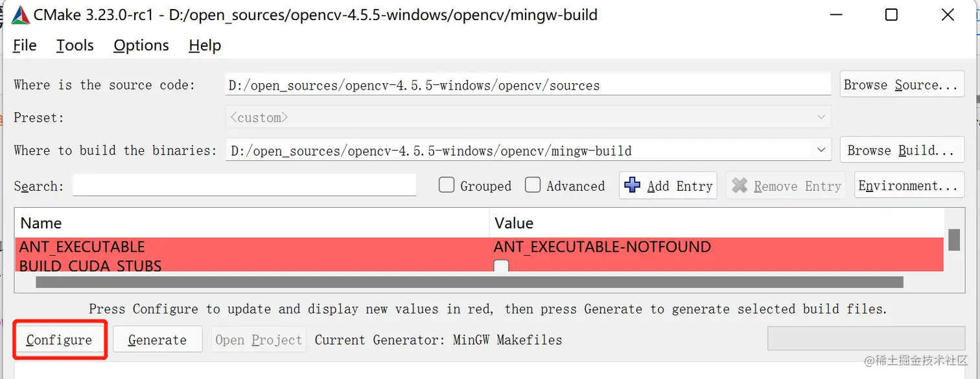Open the Environment settings button
Viewport: 980px width, 379px height.
(x=907, y=186)
